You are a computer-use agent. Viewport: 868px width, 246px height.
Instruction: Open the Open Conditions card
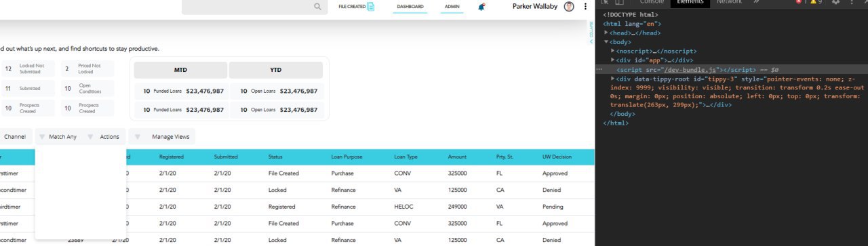click(x=87, y=88)
